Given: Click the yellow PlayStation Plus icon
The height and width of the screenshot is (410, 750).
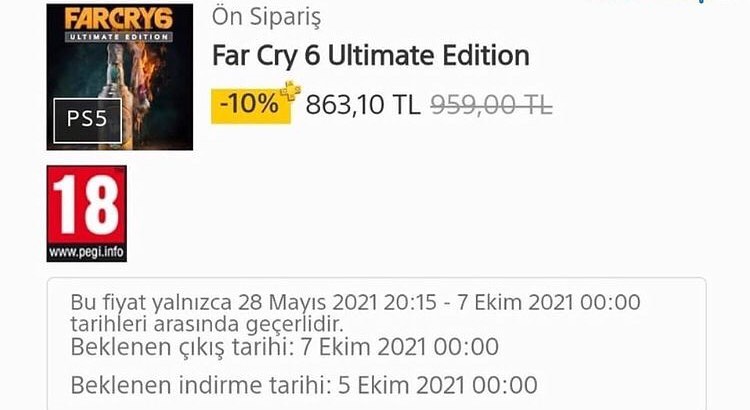Looking at the screenshot, I should pos(291,91).
